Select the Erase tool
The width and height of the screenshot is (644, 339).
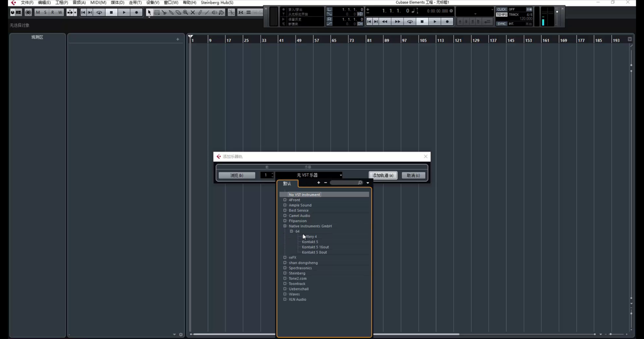(178, 12)
